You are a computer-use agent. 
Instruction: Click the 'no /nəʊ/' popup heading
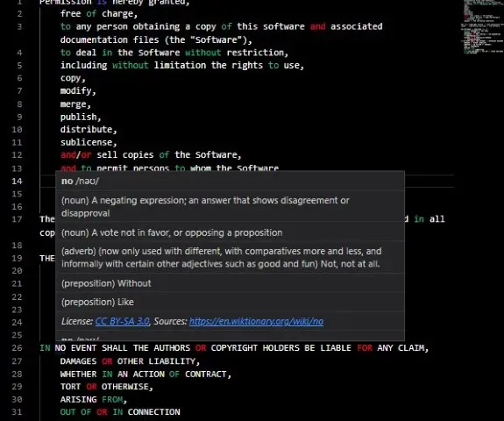(x=80, y=181)
